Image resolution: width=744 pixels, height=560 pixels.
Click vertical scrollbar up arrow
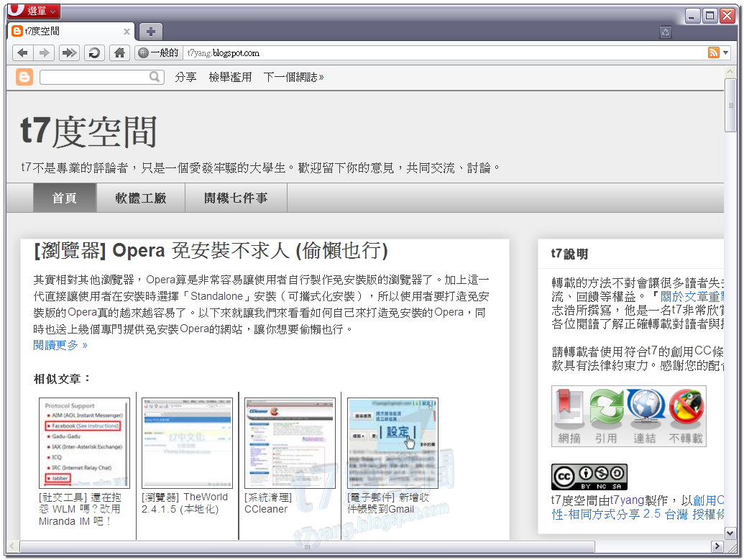tap(730, 72)
